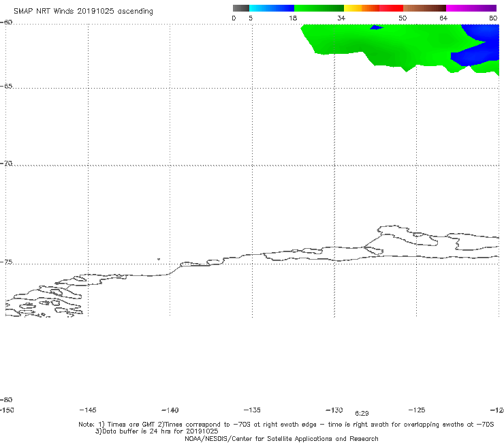Click the title 'SMAP NRT Winds 20191025 ascending'
Viewport: 504px width, 443px height.
[x=83, y=12]
